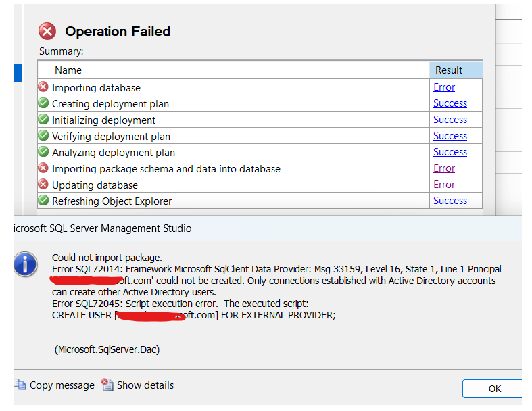This screenshot has height=411, width=532.
Task: Open Error link for Importing database
Action: pyautogui.click(x=444, y=87)
